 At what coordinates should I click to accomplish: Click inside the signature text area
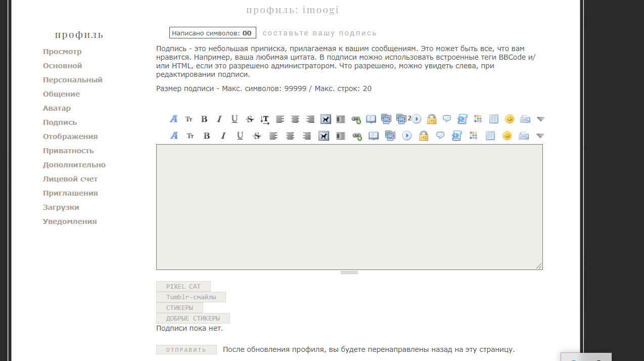click(349, 207)
